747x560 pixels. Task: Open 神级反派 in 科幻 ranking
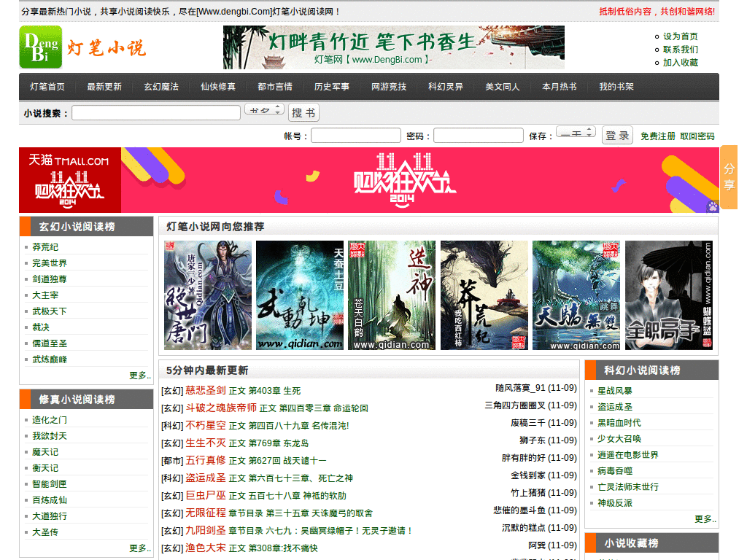[x=615, y=503]
